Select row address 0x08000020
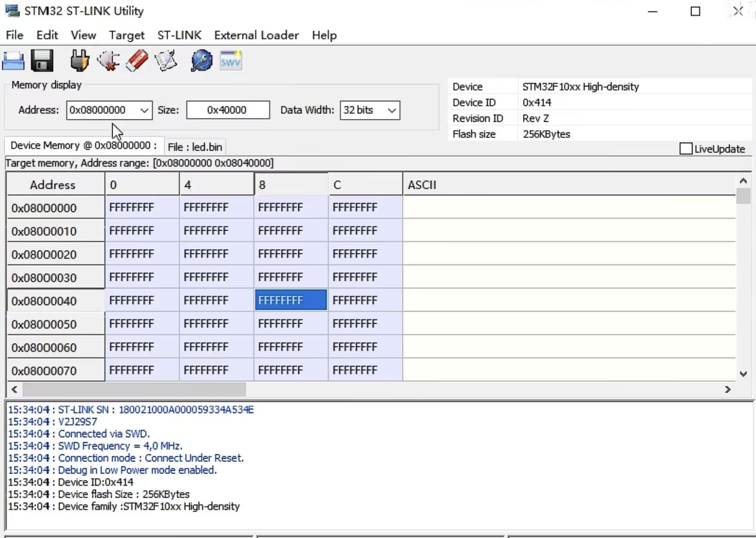 [55, 254]
